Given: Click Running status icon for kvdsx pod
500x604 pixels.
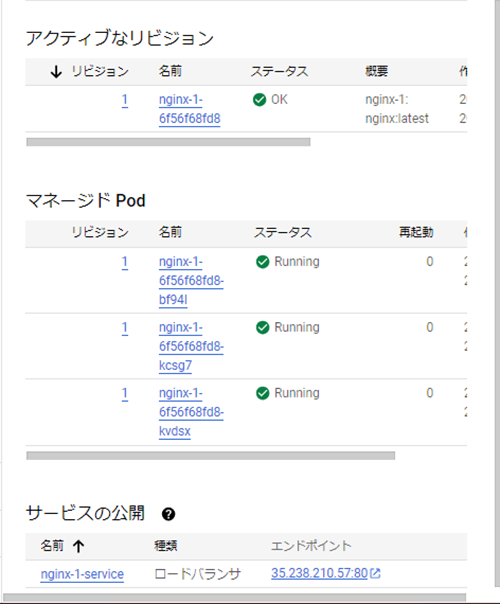Looking at the screenshot, I should click(263, 393).
